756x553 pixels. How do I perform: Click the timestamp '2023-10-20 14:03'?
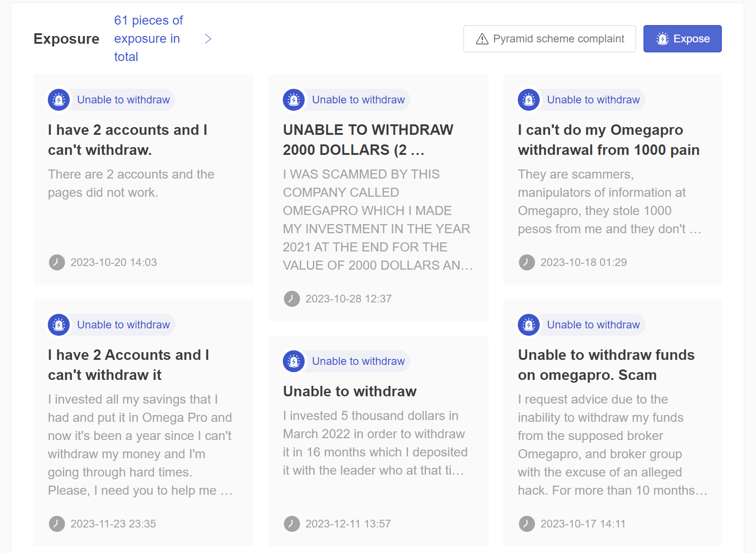113,262
